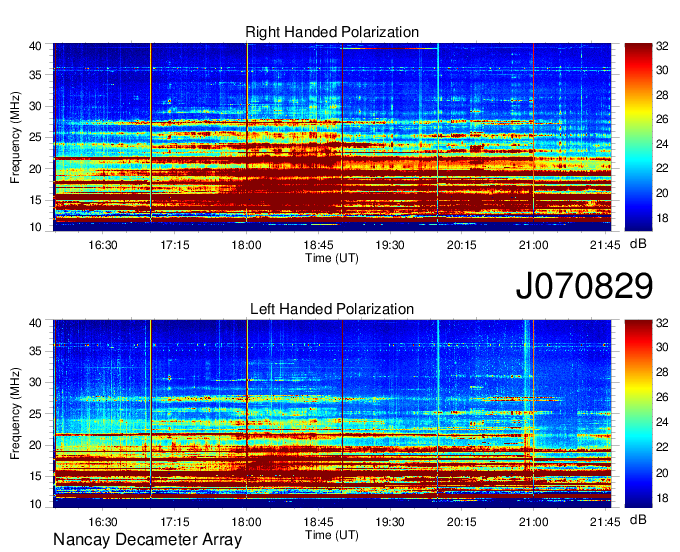Click the "22" value on Left Handed color bar
This screenshot has width=680, height=552.
[x=662, y=447]
